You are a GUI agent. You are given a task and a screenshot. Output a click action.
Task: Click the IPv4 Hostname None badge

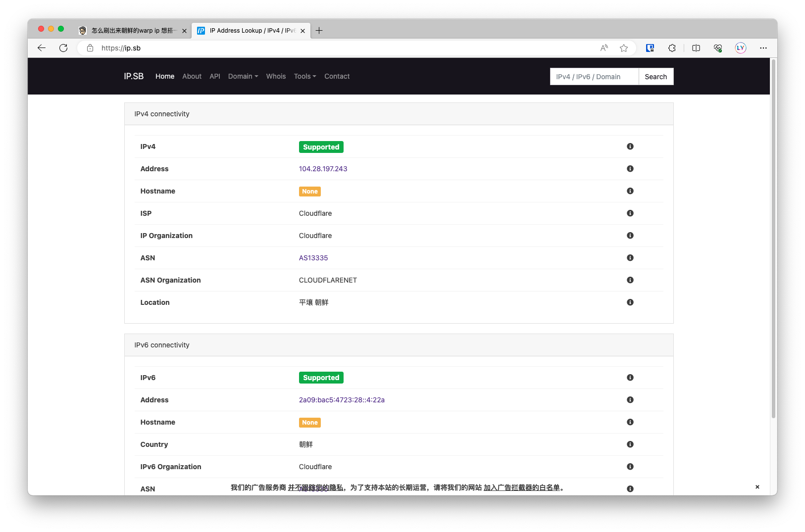click(310, 192)
